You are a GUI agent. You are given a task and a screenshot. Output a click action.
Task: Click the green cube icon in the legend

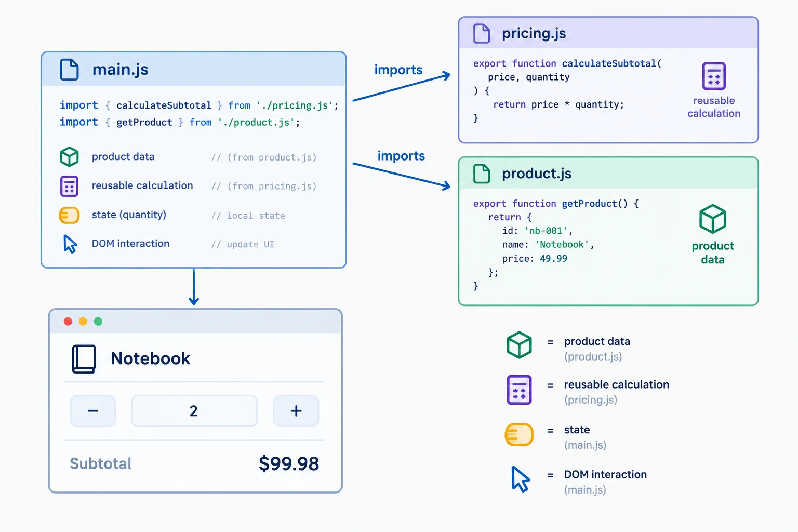pyautogui.click(x=519, y=345)
